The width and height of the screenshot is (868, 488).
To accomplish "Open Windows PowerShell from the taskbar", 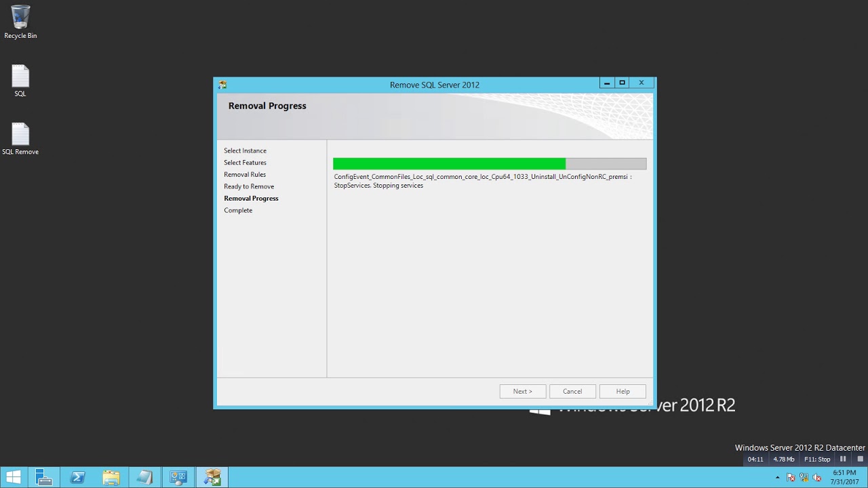I will coord(77,477).
